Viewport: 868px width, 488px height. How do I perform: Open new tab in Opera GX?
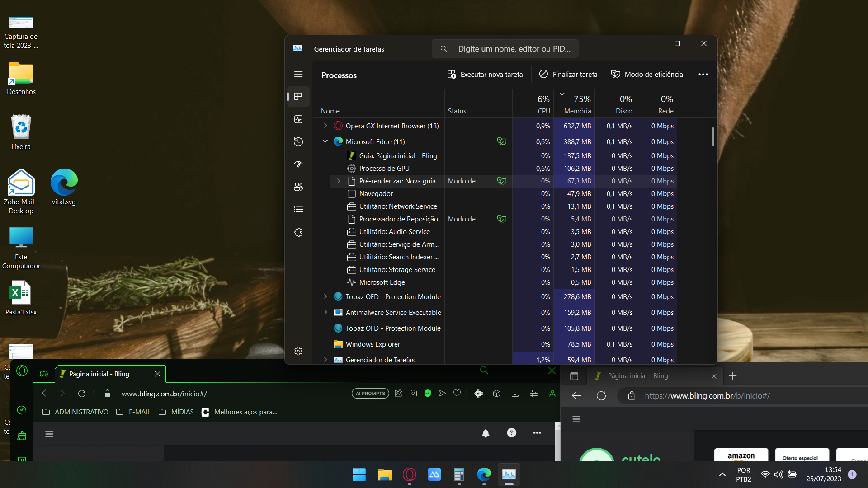[175, 373]
